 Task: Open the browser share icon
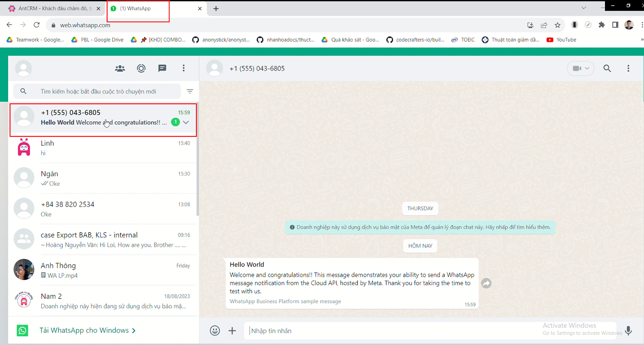(x=544, y=25)
